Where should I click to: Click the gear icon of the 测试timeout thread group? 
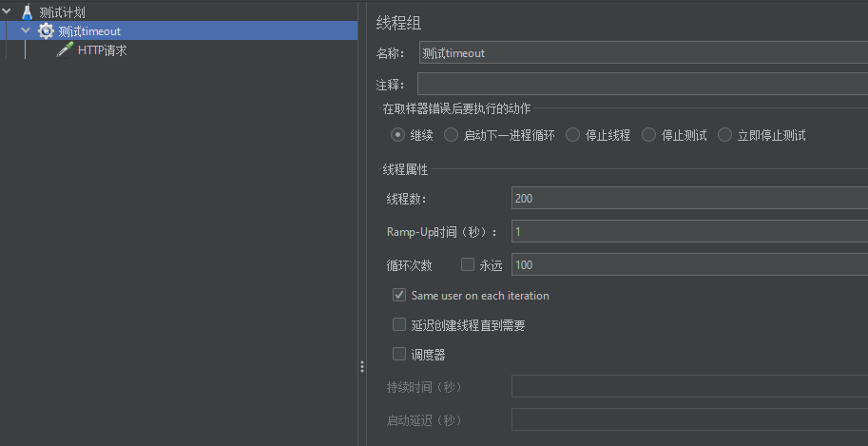coord(46,31)
